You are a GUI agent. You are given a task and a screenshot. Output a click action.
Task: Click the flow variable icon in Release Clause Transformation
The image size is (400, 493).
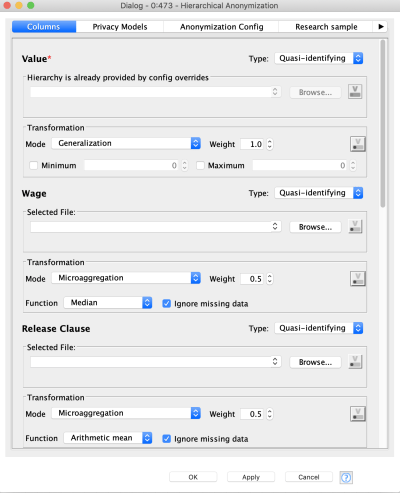pos(358,414)
